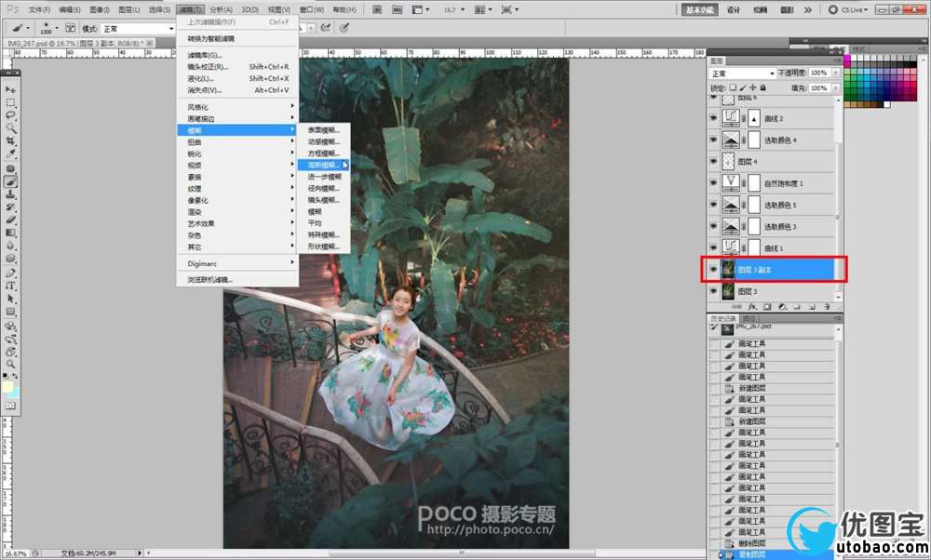Open the brush preset picker dropdown
This screenshot has height=560, width=931.
tap(58, 29)
